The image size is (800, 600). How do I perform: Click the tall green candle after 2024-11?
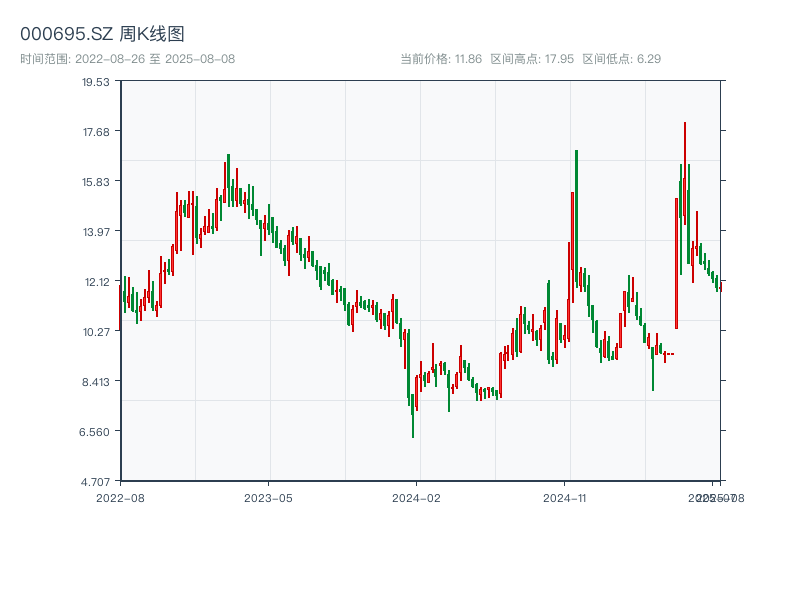pos(577,218)
